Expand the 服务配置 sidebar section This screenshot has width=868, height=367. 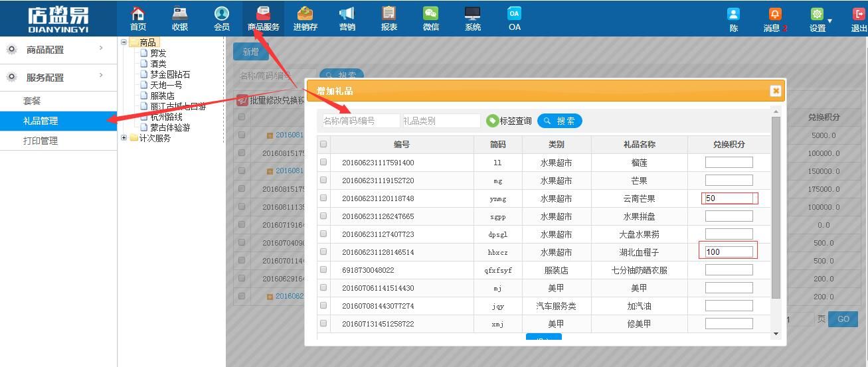[58, 77]
